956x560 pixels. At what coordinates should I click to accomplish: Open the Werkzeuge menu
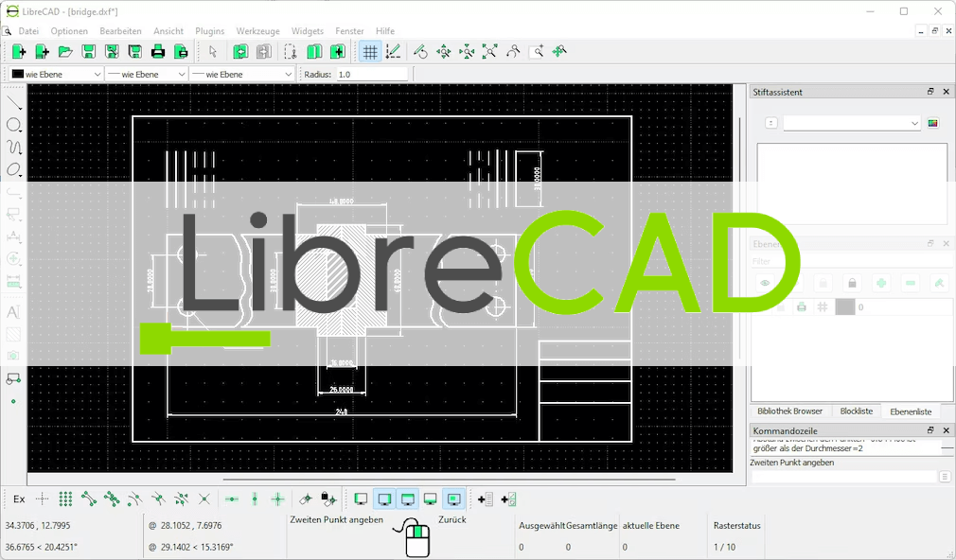(257, 31)
